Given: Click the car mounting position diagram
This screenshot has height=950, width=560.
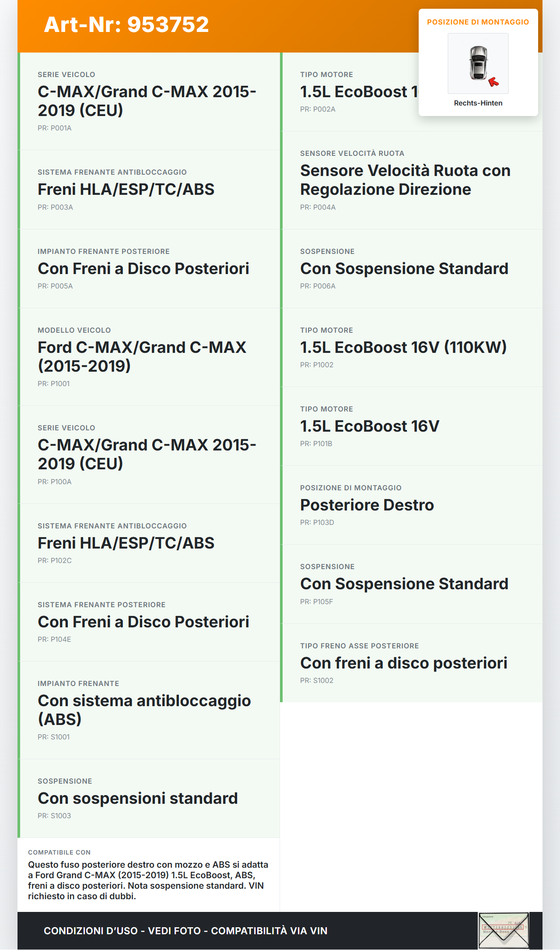Looking at the screenshot, I should tap(478, 63).
